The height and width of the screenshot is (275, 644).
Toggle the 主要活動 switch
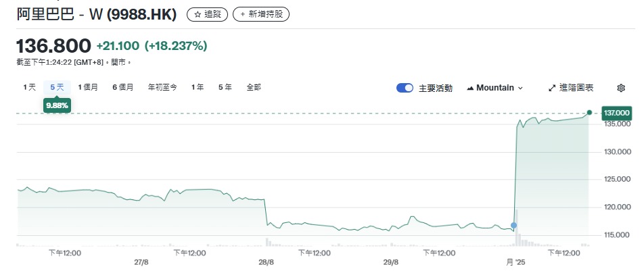405,88
